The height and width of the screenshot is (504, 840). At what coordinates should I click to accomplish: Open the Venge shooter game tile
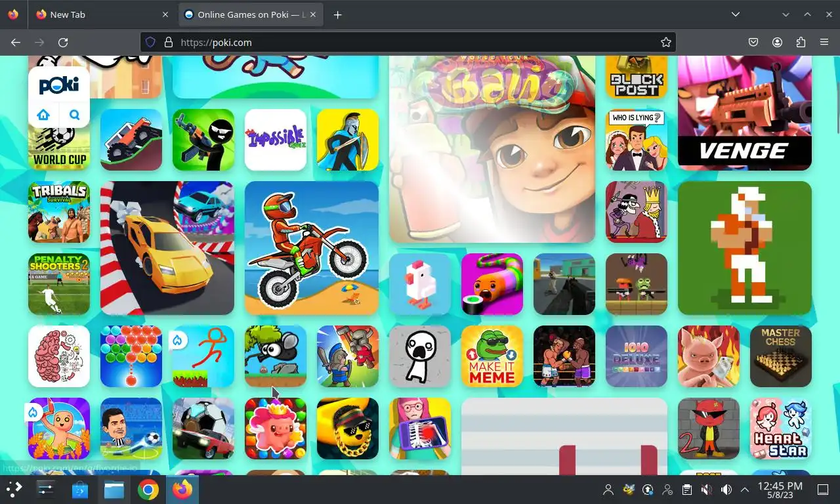(745, 113)
